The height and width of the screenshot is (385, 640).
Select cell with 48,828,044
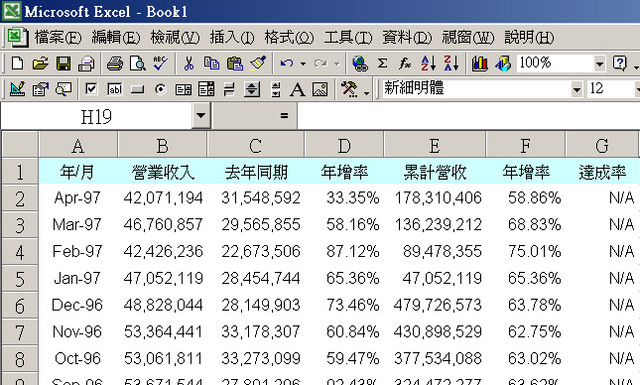162,305
